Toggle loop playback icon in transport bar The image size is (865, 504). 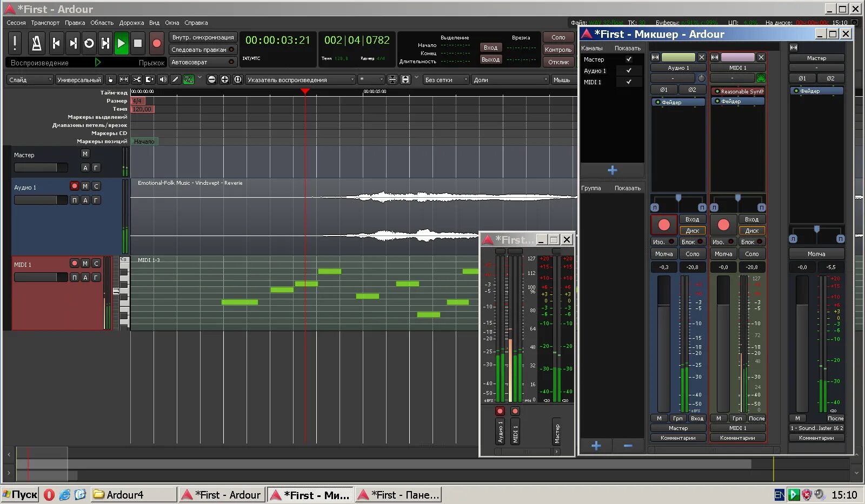pyautogui.click(x=89, y=43)
